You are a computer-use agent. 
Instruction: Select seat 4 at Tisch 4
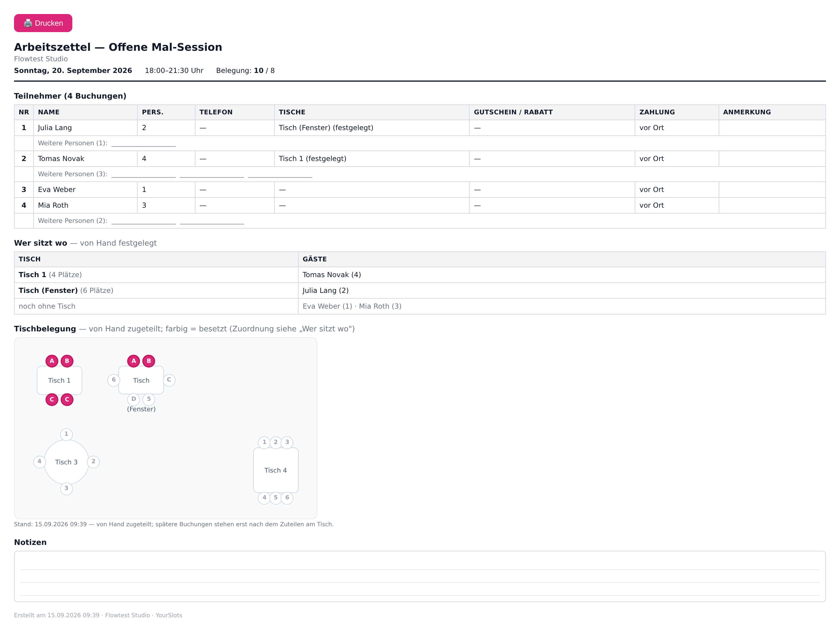click(x=264, y=498)
